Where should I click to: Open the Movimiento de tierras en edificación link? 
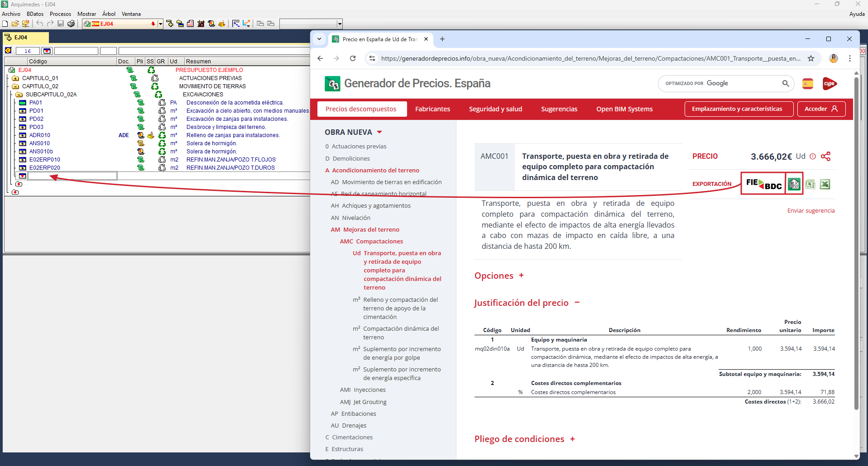point(392,182)
